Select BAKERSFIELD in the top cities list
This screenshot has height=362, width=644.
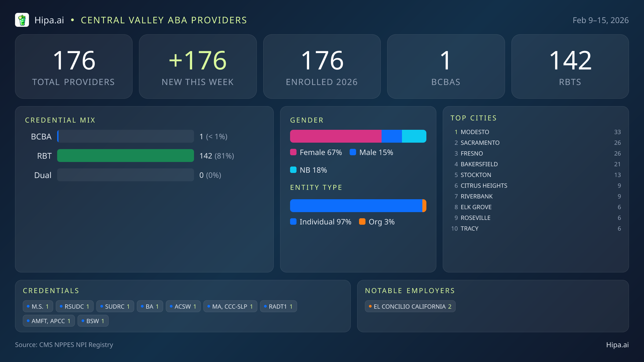[479, 164]
